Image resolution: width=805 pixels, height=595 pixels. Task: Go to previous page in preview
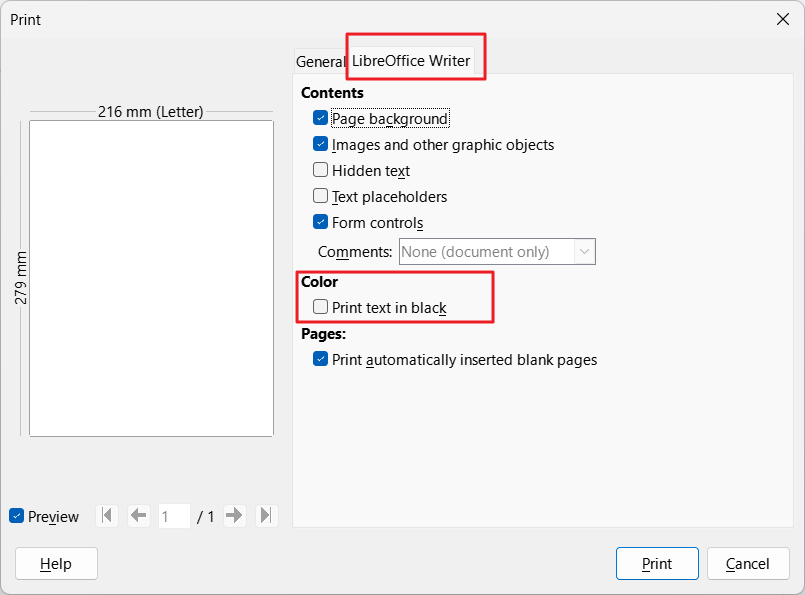139,515
